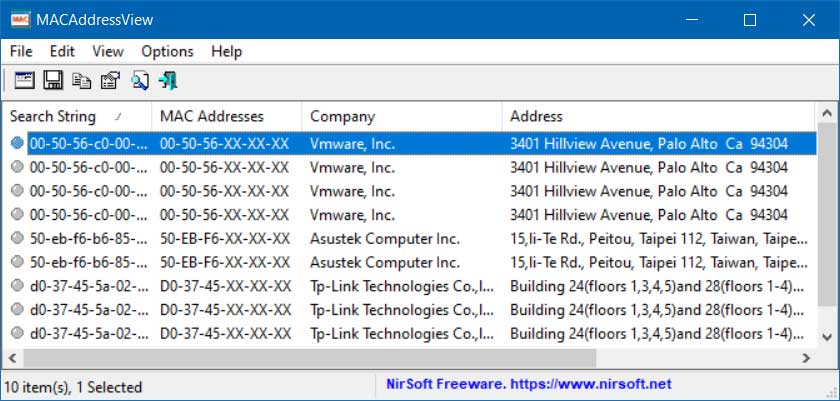Click the Save Selected Items floppy icon
Screen dimensions: 840x401
tap(53, 81)
